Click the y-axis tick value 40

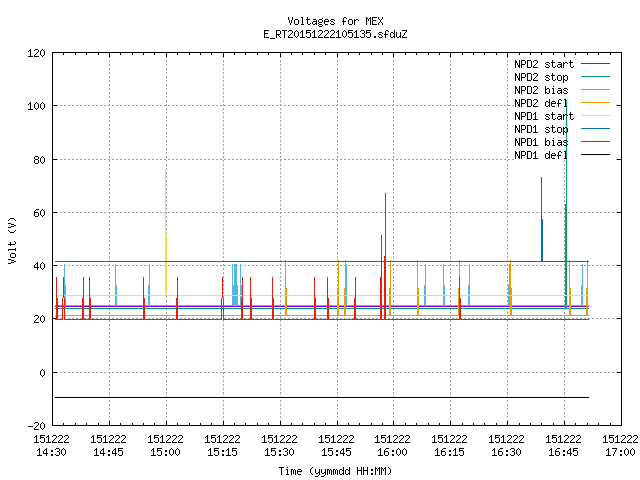pyautogui.click(x=39, y=267)
